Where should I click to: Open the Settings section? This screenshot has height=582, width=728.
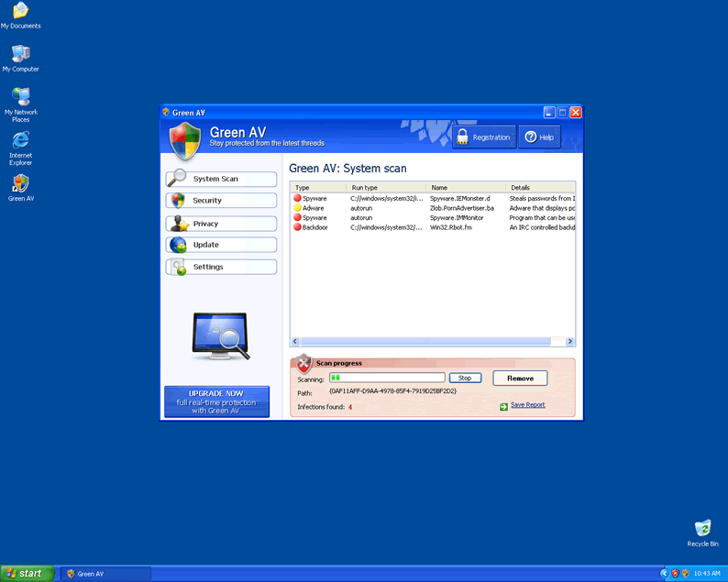221,267
